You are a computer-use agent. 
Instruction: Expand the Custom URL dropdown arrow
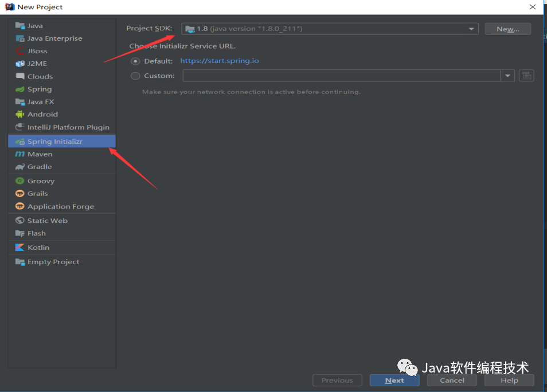[507, 75]
